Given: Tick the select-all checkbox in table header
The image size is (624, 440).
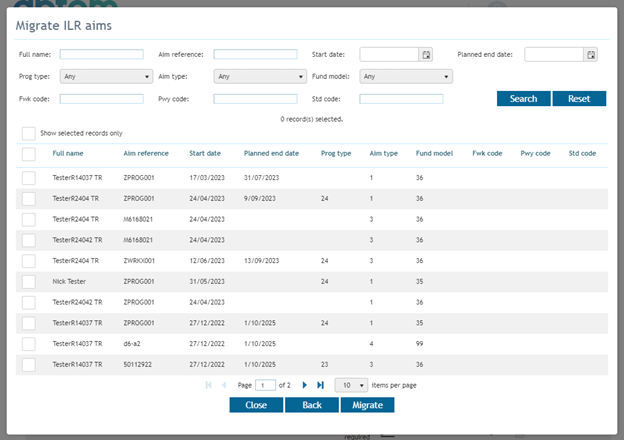Looking at the screenshot, I should (x=29, y=154).
